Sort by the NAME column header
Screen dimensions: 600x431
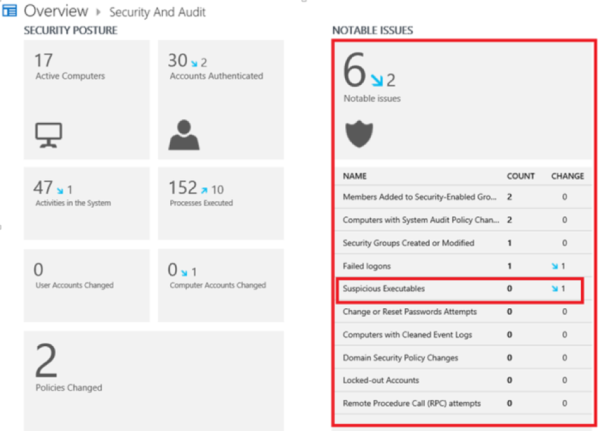tap(355, 175)
